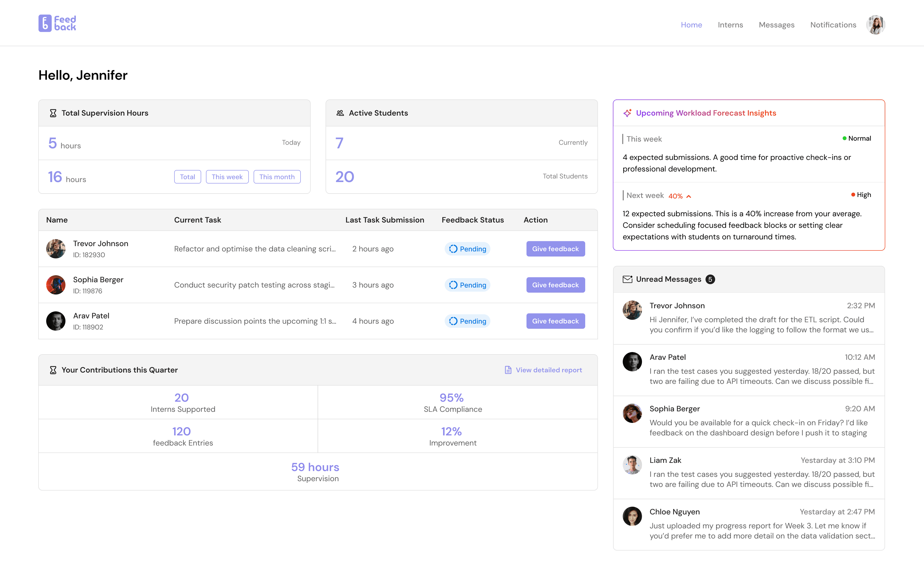Click Trevor Johnson's current task text

(255, 249)
